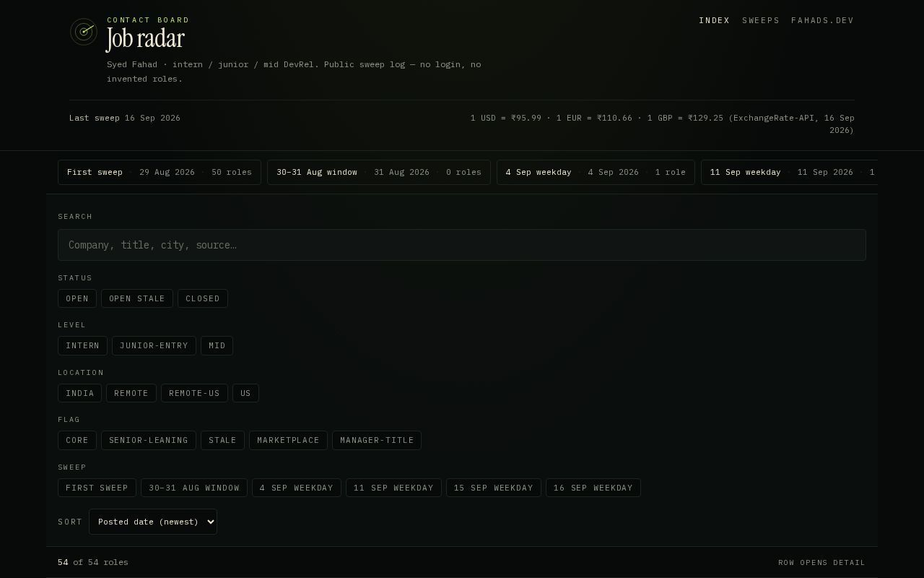Filter by 16 SEP WEEKDAY chip
Screen dimensions: 924x578
point(593,488)
